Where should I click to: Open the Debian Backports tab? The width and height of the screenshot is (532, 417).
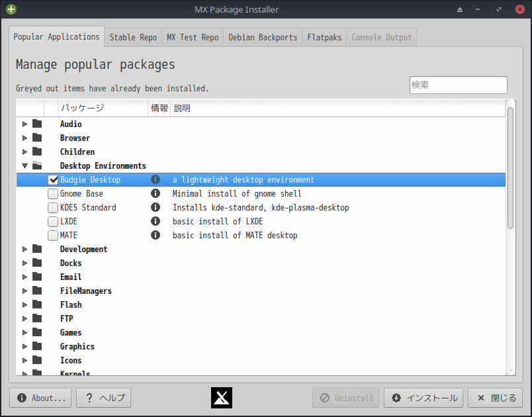click(263, 37)
